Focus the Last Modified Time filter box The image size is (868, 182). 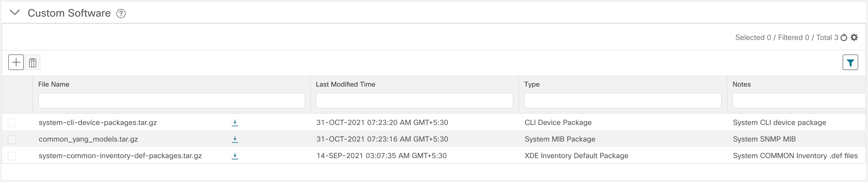click(414, 101)
